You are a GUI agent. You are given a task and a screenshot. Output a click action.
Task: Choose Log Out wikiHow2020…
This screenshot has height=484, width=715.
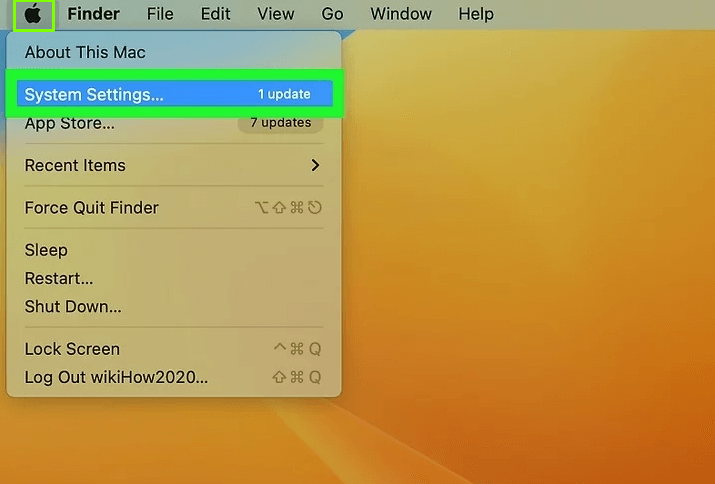tap(174, 377)
